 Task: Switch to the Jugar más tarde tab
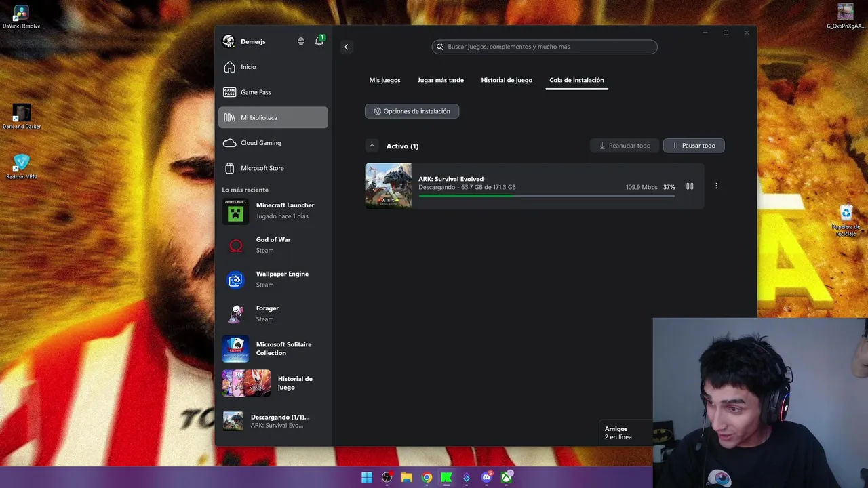441,80
